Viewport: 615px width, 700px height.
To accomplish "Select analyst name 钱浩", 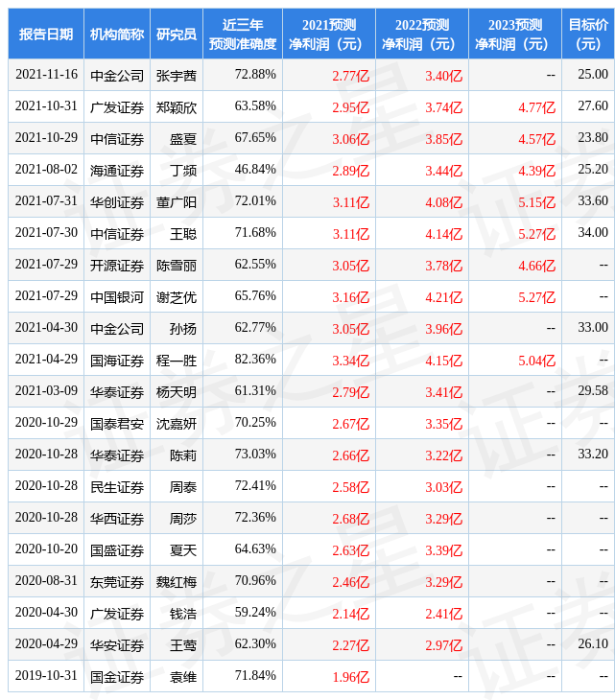I will point(183,615).
